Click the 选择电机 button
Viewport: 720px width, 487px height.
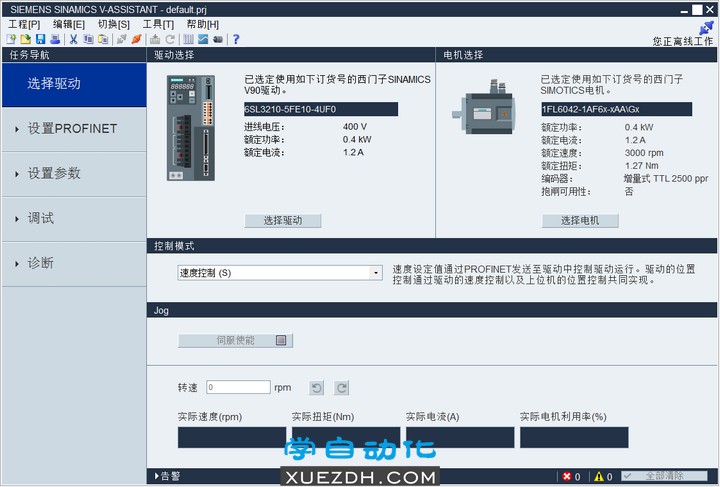(580, 221)
